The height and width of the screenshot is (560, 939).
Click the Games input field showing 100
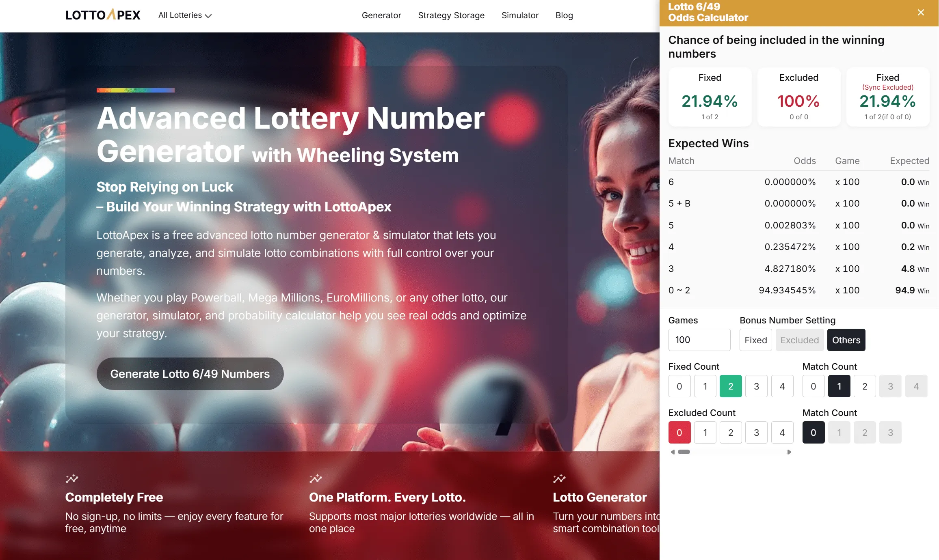(699, 340)
